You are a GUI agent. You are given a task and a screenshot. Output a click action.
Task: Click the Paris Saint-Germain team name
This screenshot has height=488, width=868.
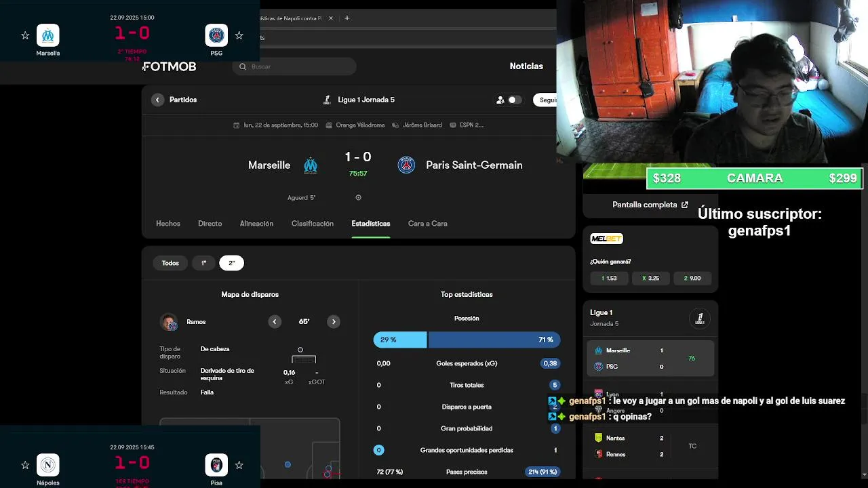[x=474, y=165]
